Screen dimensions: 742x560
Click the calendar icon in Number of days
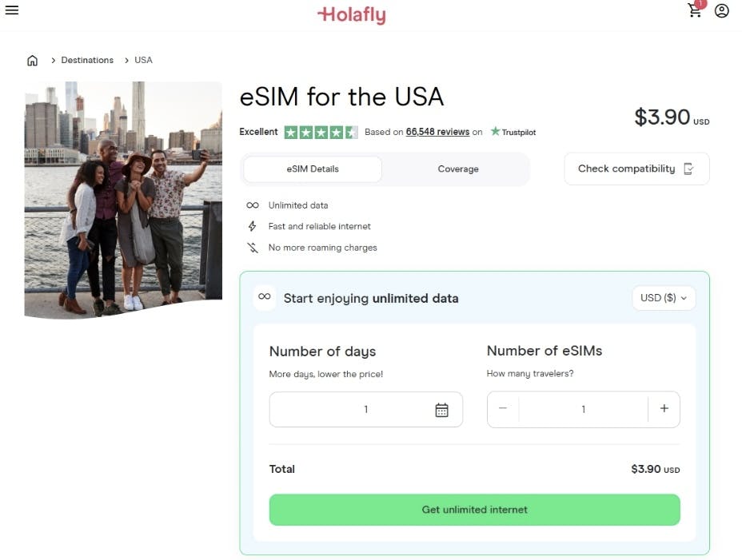click(x=441, y=408)
